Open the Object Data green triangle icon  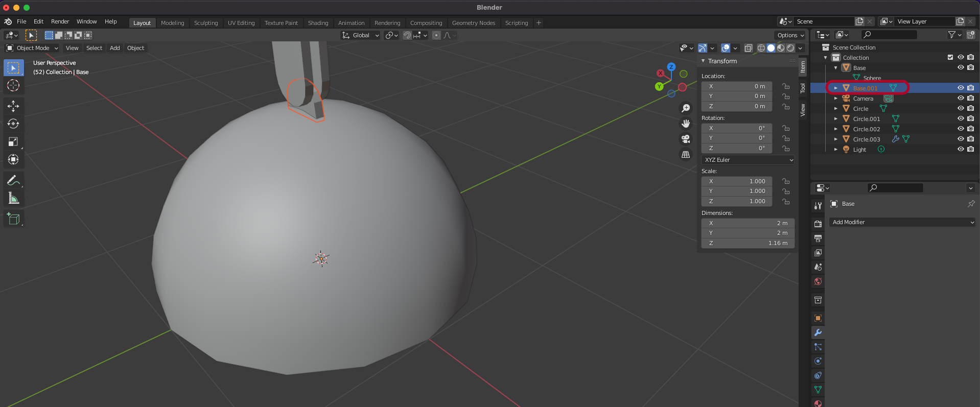tap(818, 390)
